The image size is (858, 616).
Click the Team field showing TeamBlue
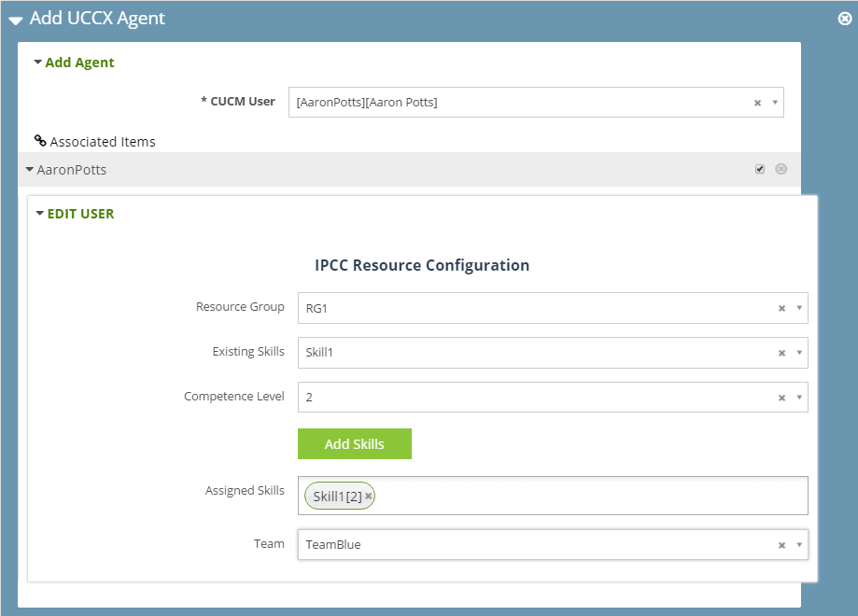(x=553, y=544)
